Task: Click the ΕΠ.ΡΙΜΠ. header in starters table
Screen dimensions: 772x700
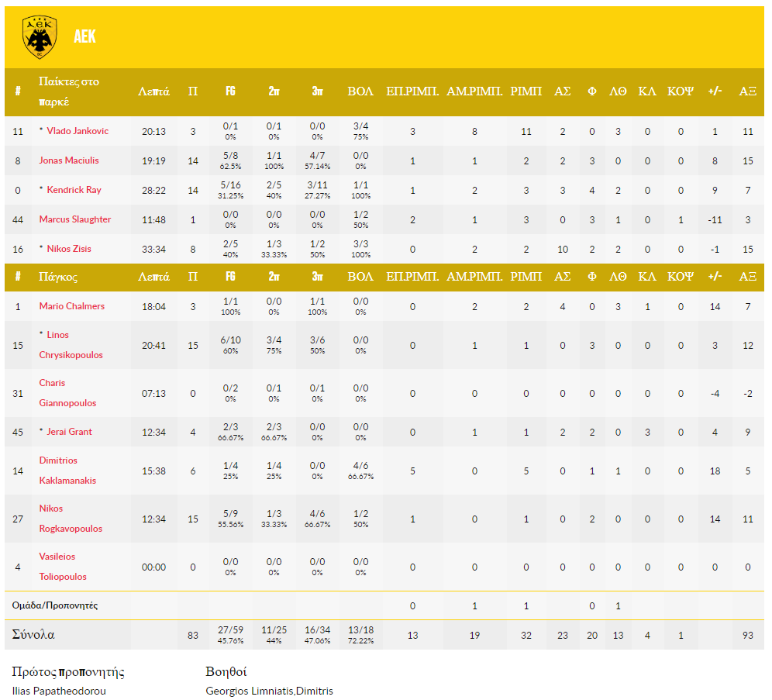Action: pos(412,91)
